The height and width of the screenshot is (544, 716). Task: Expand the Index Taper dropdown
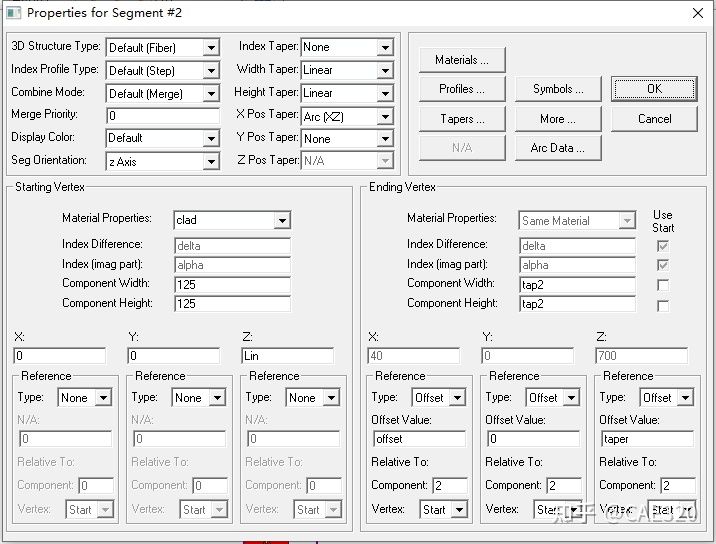(x=347, y=47)
